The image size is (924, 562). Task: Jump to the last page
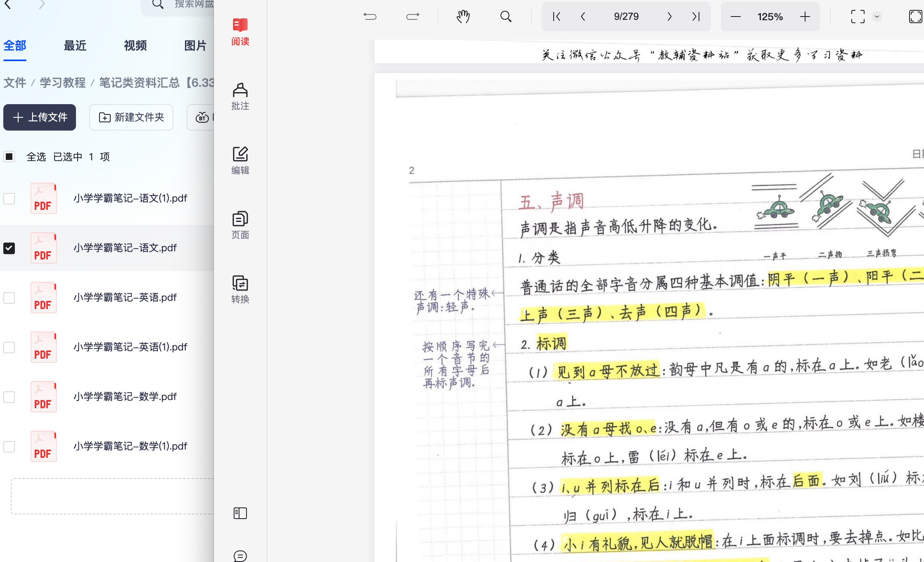pos(696,17)
